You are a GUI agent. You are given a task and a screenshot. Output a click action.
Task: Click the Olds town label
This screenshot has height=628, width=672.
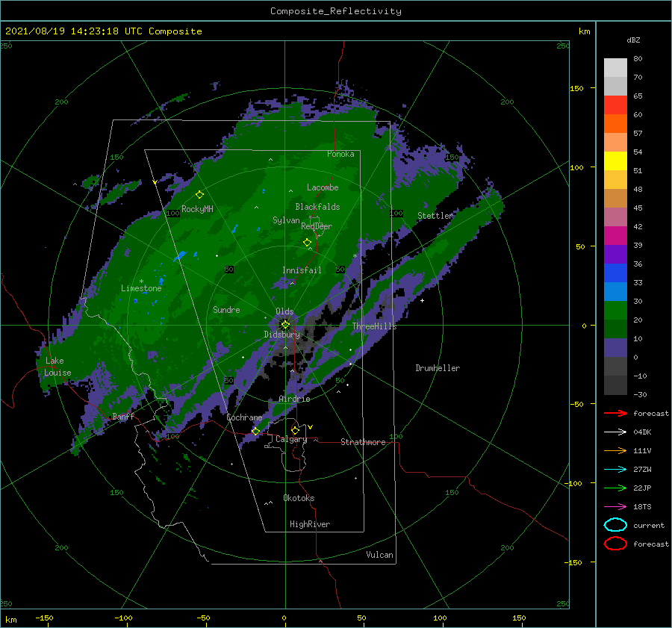pos(284,311)
